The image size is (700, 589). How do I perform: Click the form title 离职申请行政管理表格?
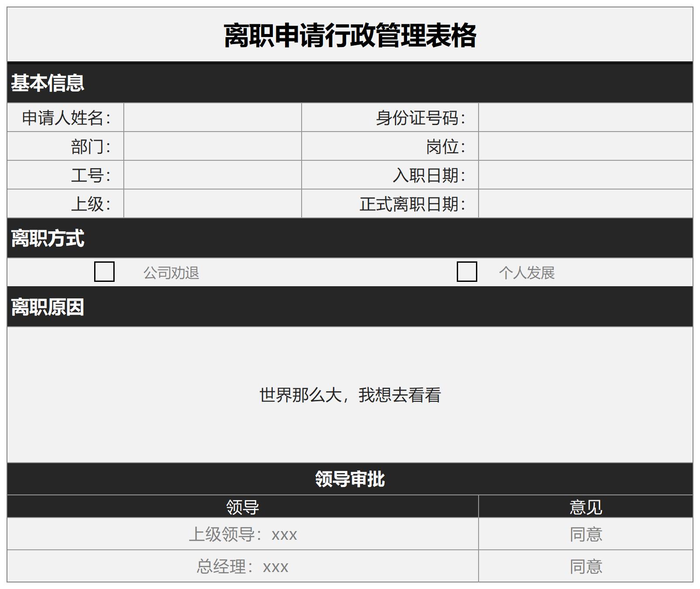350,34
